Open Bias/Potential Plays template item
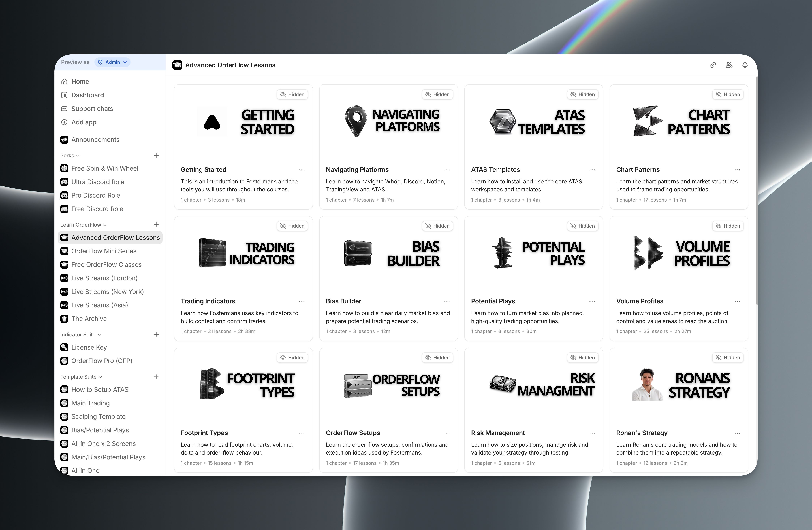The width and height of the screenshot is (812, 530). pos(110,430)
